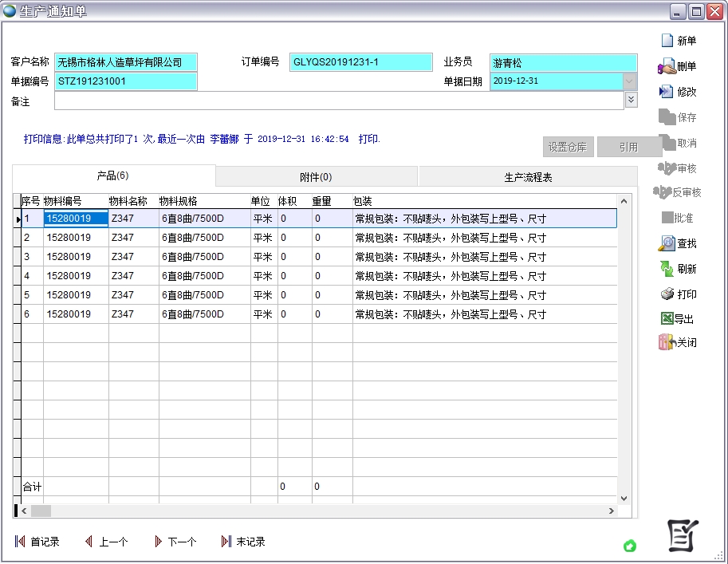Refresh data with the 刷新 icon
Screen dimensions: 728x564
point(667,269)
